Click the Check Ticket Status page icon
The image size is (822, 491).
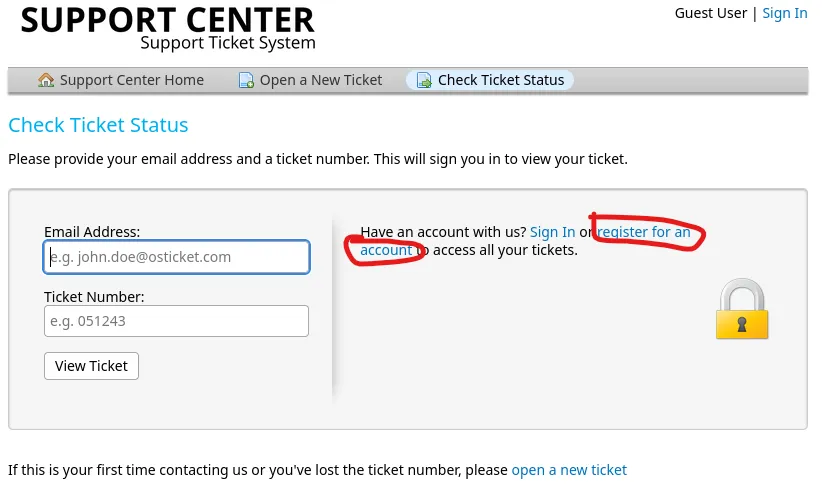pyautogui.click(x=424, y=80)
